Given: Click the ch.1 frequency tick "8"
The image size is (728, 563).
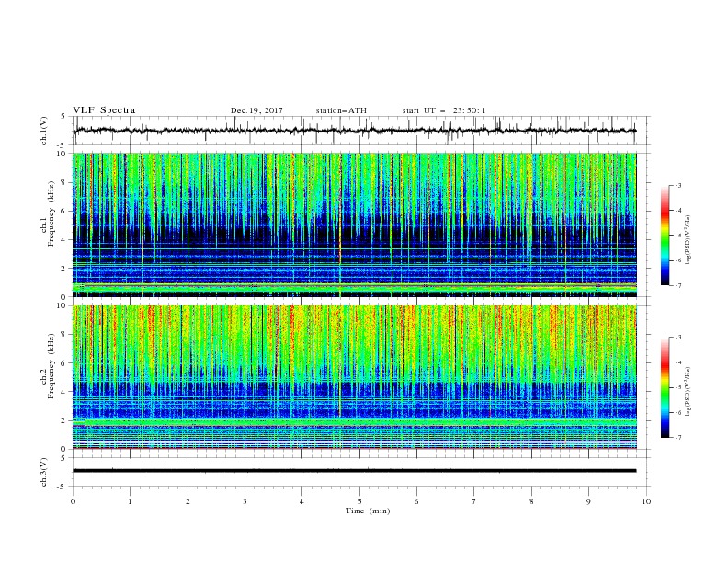Looking at the screenshot, I should tap(64, 182).
